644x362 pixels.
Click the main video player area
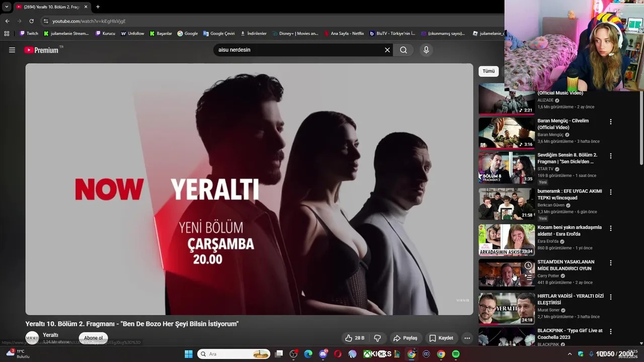[250, 189]
